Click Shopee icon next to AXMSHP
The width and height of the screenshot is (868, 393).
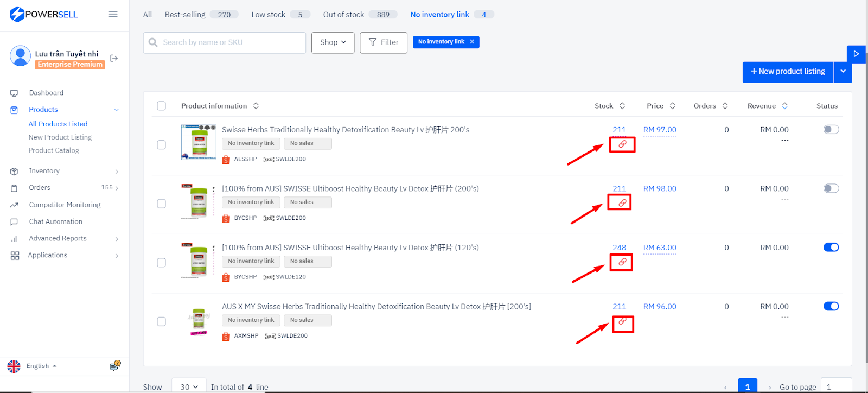pyautogui.click(x=226, y=336)
